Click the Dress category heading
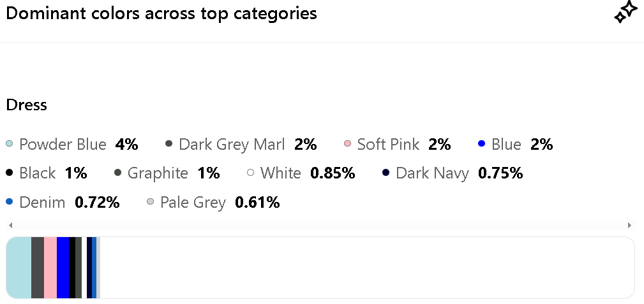 point(27,105)
